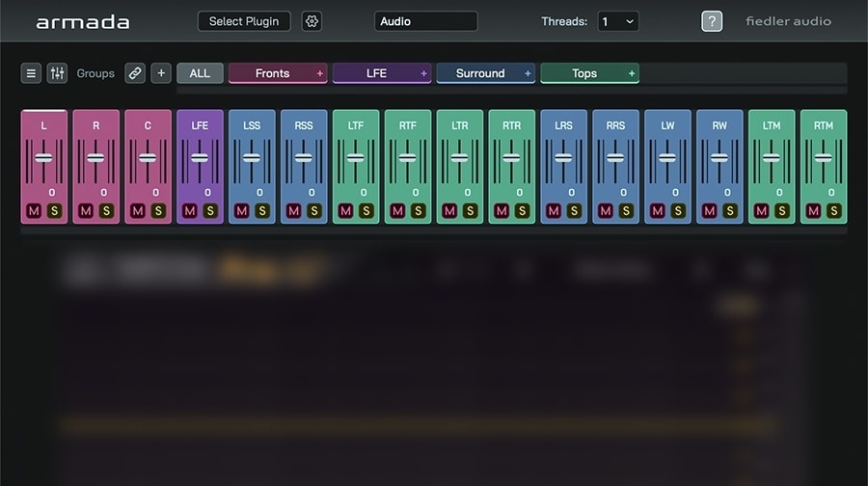The image size is (868, 486).
Task: Click the link groups chain icon
Action: pos(135,73)
